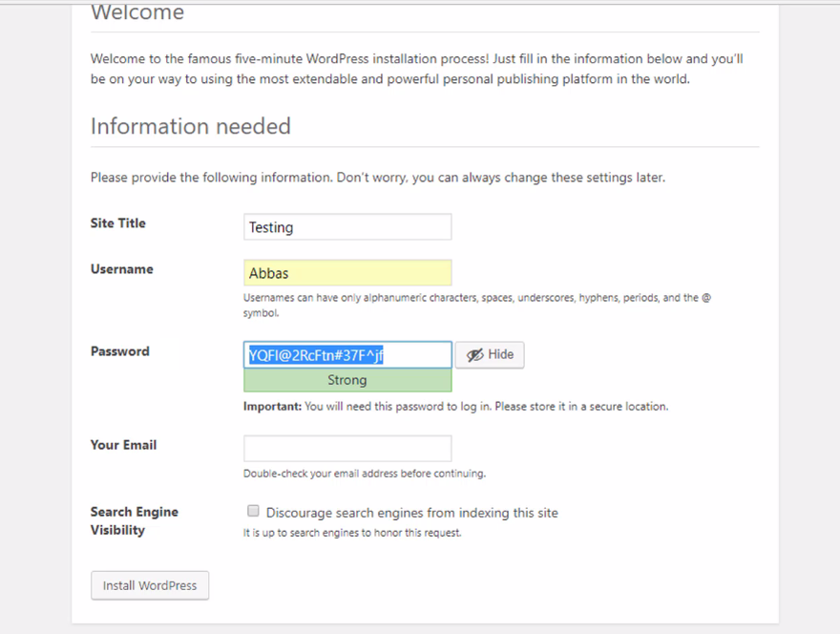Click the Information needed heading
The image size is (840, 634).
pos(190,125)
